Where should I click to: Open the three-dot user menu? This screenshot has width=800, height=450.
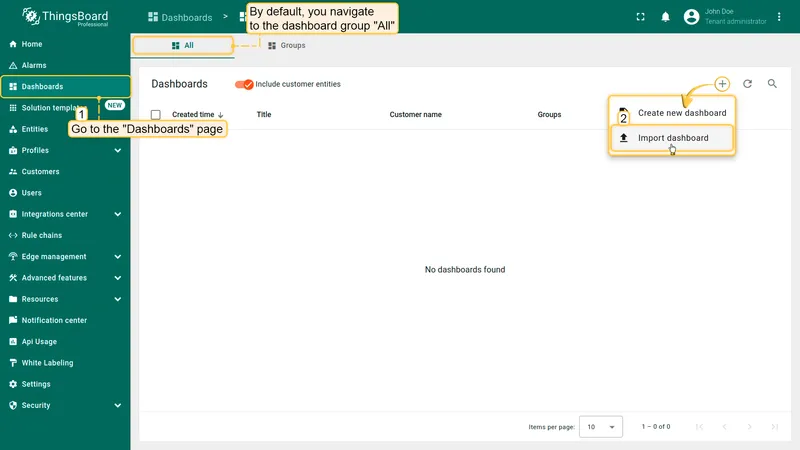pos(779,17)
